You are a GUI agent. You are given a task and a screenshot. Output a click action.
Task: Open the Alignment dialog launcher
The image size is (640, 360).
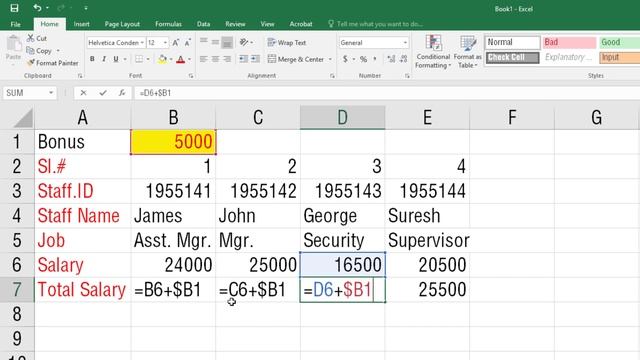click(332, 76)
